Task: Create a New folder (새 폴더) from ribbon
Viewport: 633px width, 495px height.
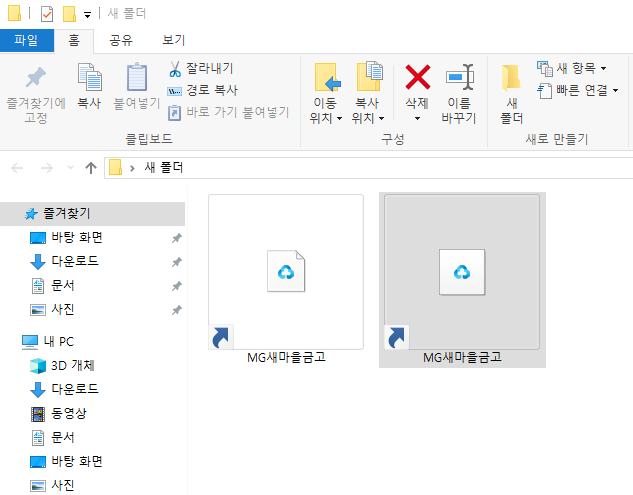Action: pos(511,94)
